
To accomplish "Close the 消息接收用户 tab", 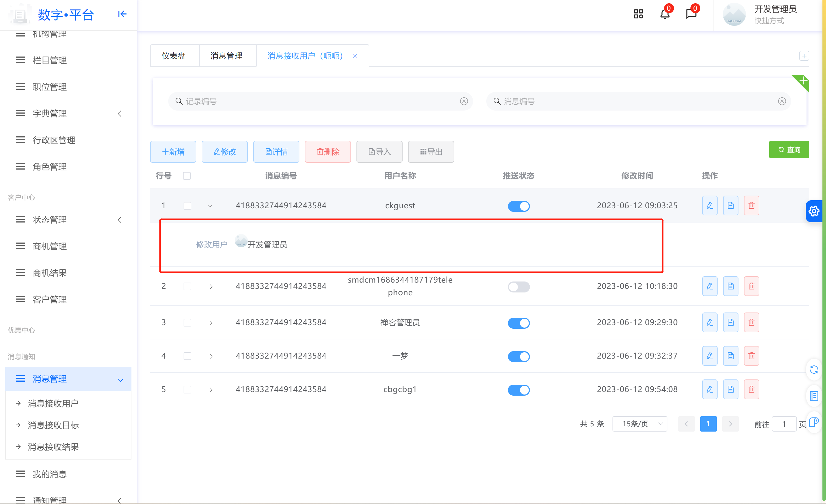I will pos(355,56).
